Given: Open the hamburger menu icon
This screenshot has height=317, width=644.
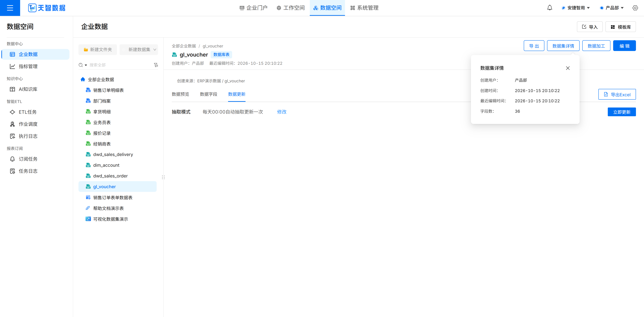Looking at the screenshot, I should [x=10, y=8].
